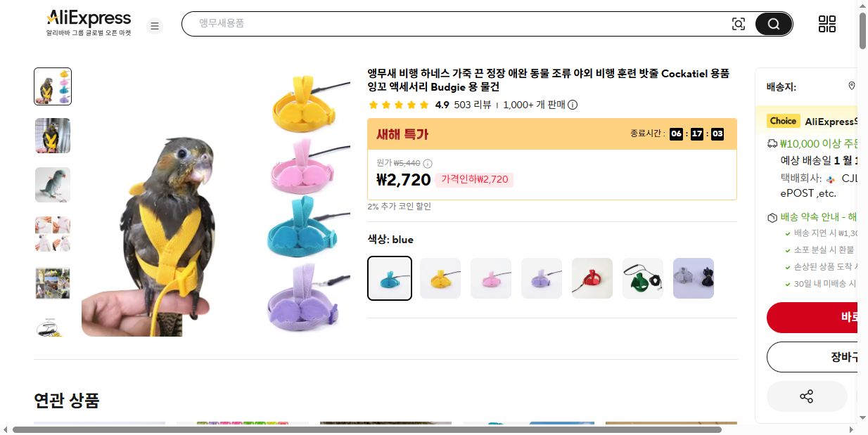Click the magnifier search button

774,24
